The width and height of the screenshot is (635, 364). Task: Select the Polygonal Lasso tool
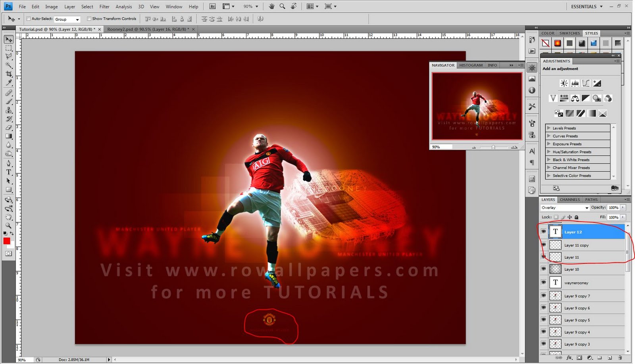[x=9, y=57]
